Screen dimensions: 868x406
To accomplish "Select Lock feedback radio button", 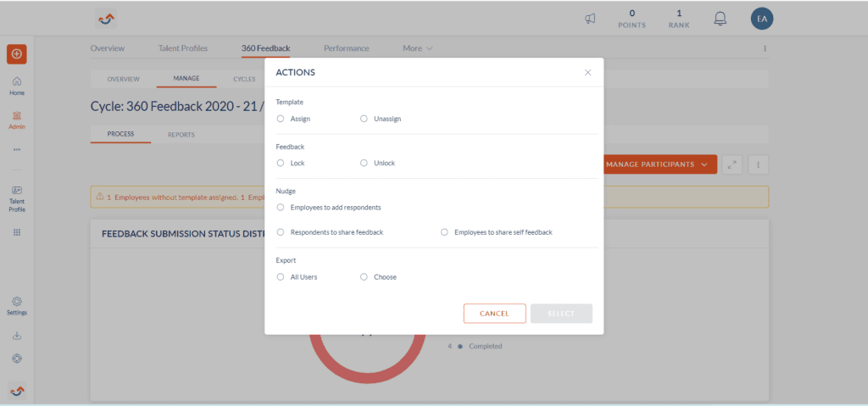I will point(280,163).
